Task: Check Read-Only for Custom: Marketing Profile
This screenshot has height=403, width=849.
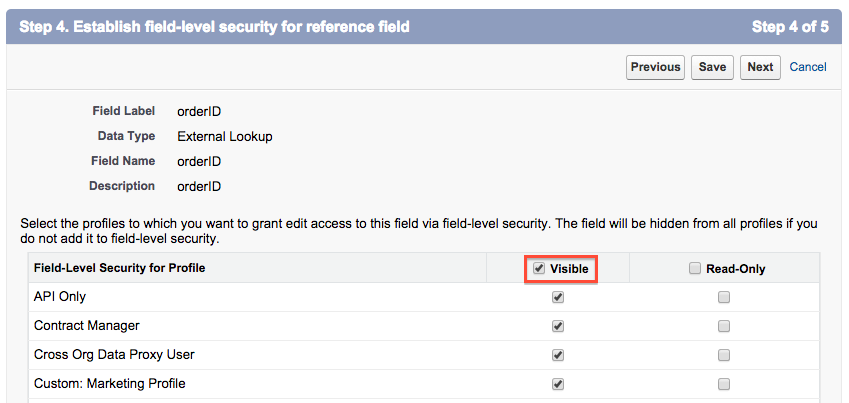Action: coord(724,384)
